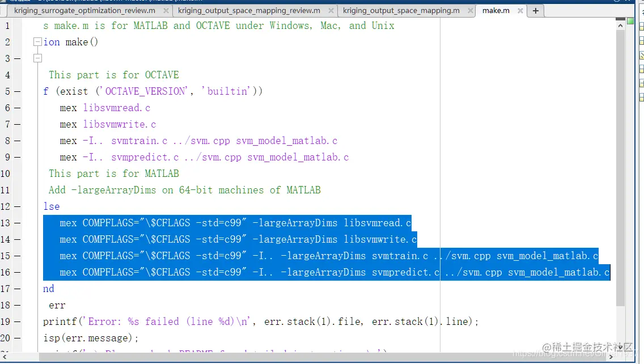644x364 pixels.
Task: Click line number 1 in gutter
Action: click(7, 26)
